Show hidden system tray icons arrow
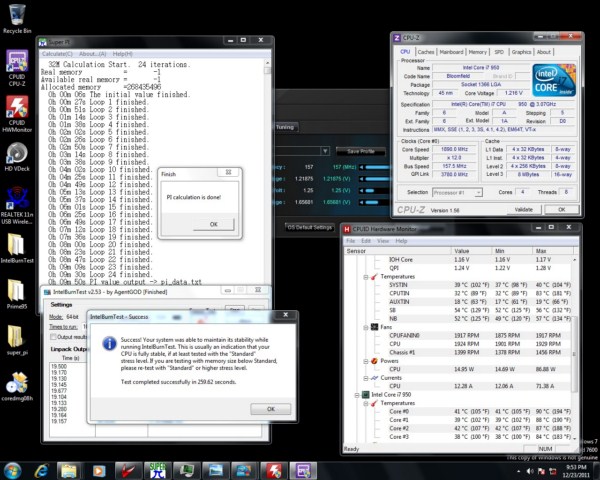 (x=518, y=471)
